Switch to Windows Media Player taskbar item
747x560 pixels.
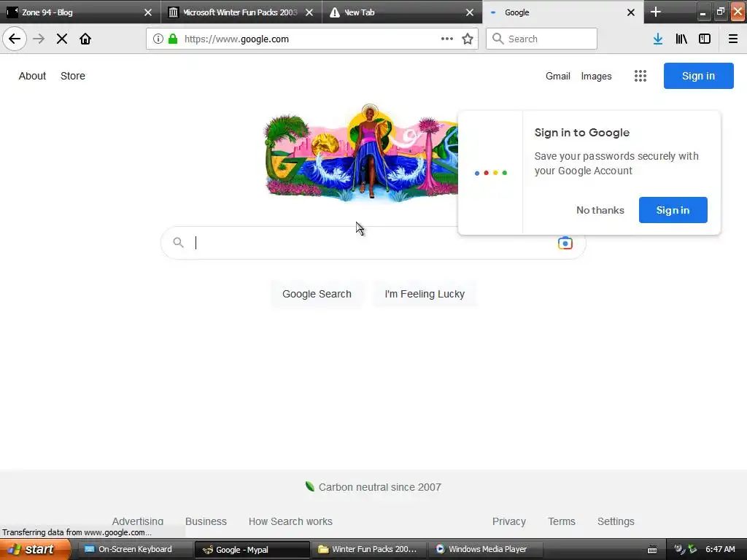tap(484, 549)
